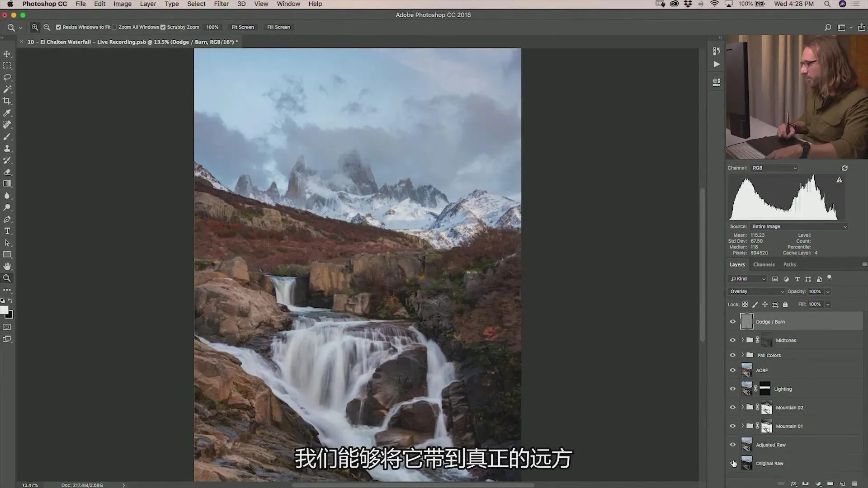The width and height of the screenshot is (868, 488).
Task: Select the Lasso tool
Action: click(x=7, y=77)
